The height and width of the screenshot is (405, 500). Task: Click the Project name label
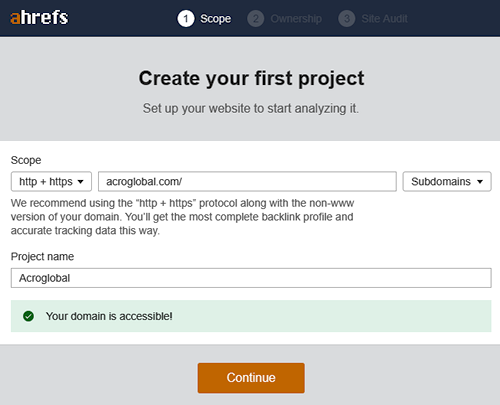click(x=42, y=257)
